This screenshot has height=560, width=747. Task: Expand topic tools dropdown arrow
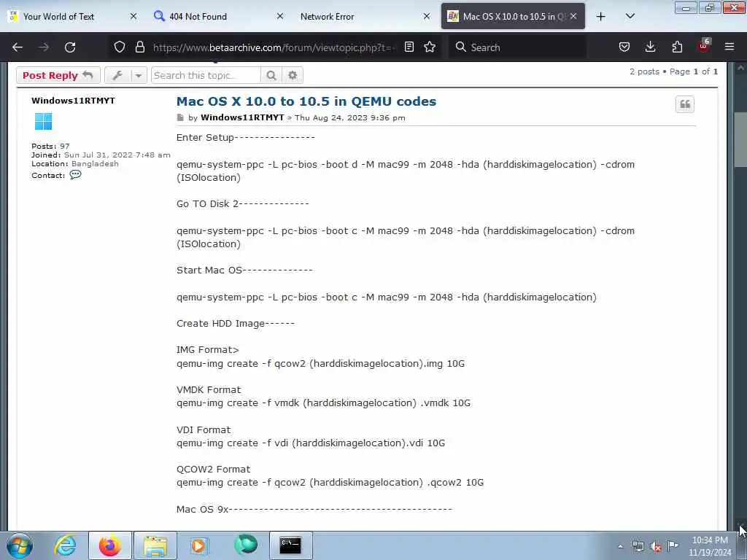point(139,75)
